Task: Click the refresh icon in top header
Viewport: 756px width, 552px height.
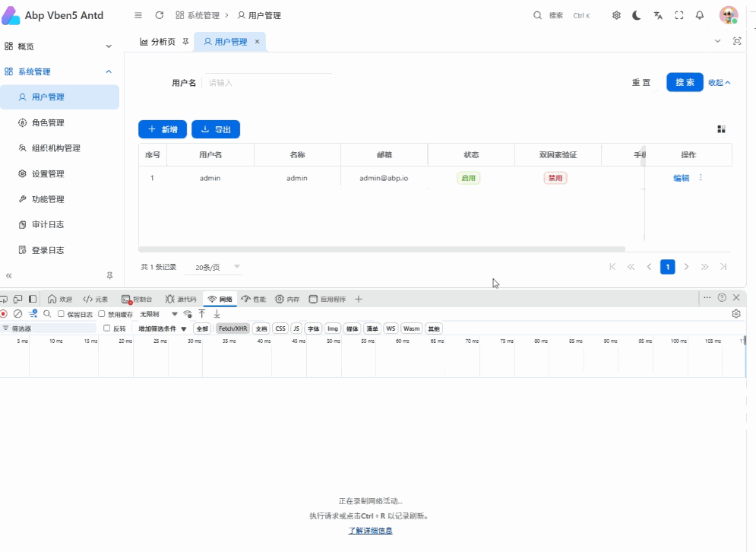Action: pos(159,15)
